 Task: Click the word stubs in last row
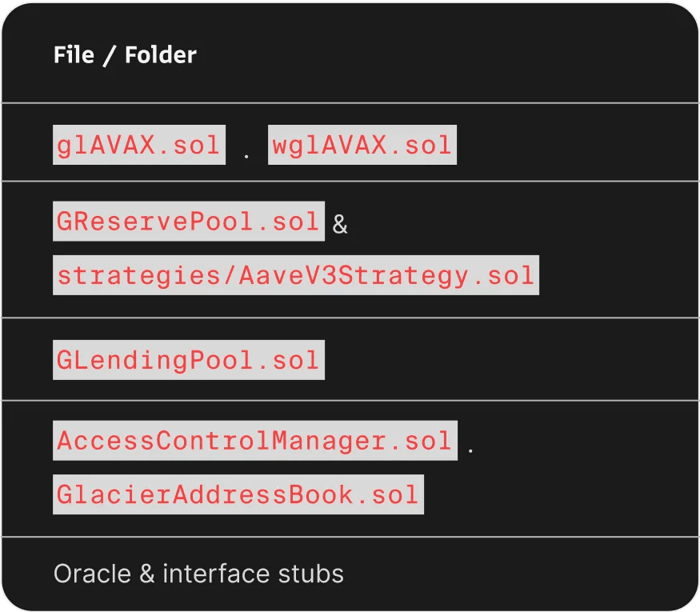click(310, 574)
